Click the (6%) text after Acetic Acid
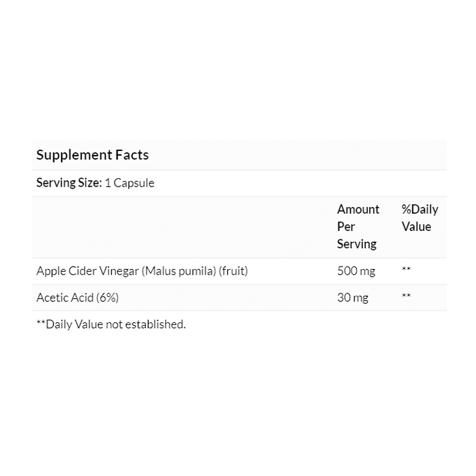Image resolution: width=476 pixels, height=476 pixels. pyautogui.click(x=106, y=297)
